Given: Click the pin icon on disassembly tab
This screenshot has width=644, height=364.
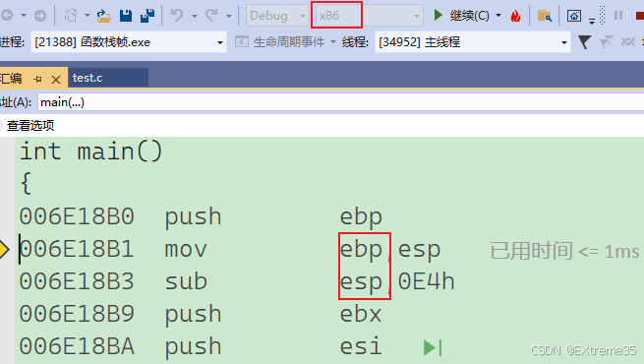Looking at the screenshot, I should [37, 79].
